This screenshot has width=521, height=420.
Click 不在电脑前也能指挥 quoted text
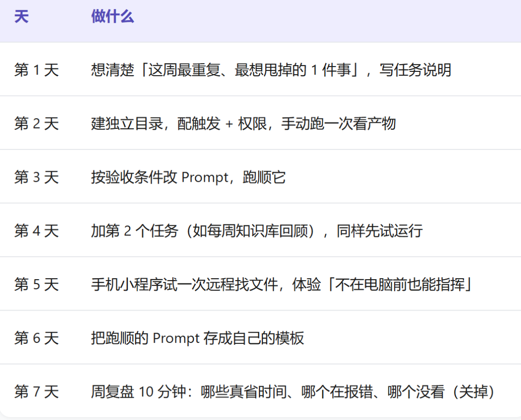coord(400,285)
